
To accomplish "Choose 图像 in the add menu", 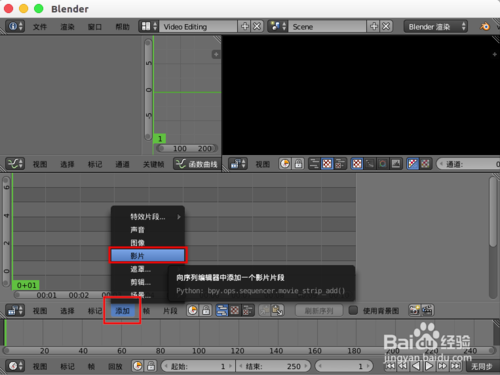I will coord(148,243).
